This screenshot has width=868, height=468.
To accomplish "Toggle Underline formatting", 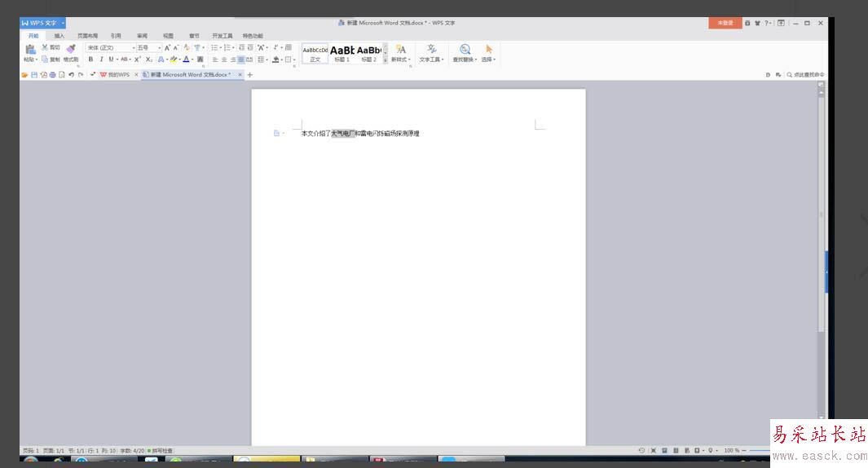I will click(x=111, y=60).
